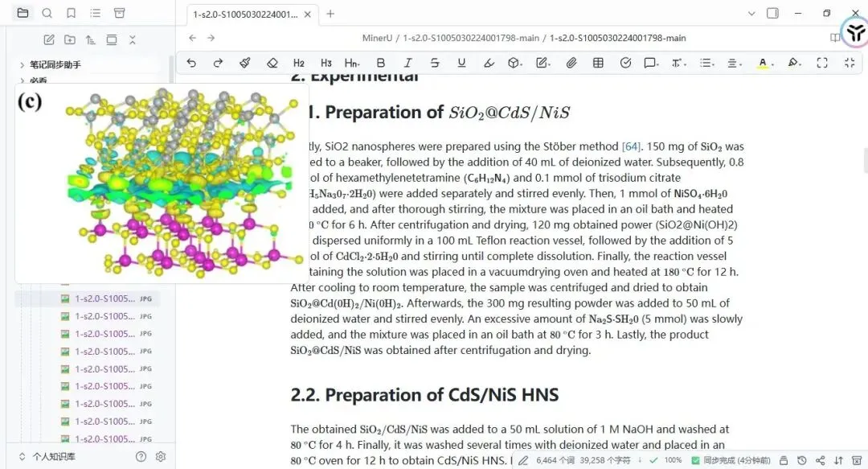The width and height of the screenshot is (868, 469).
Task: Click the pencil edit mode icon in status bar
Action: point(523,460)
